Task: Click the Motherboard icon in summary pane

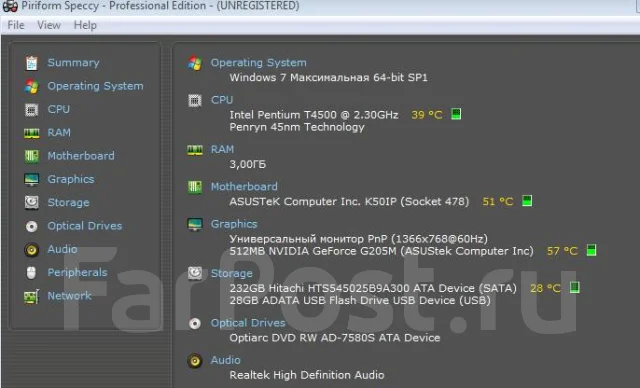Action: (195, 187)
